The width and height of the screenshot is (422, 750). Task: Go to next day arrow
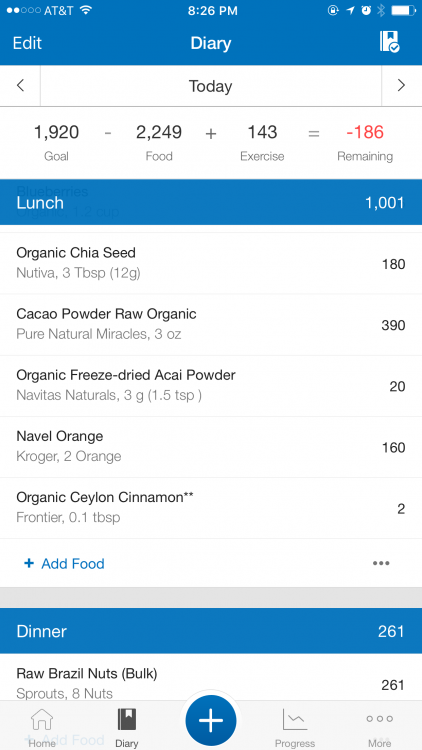[401, 86]
